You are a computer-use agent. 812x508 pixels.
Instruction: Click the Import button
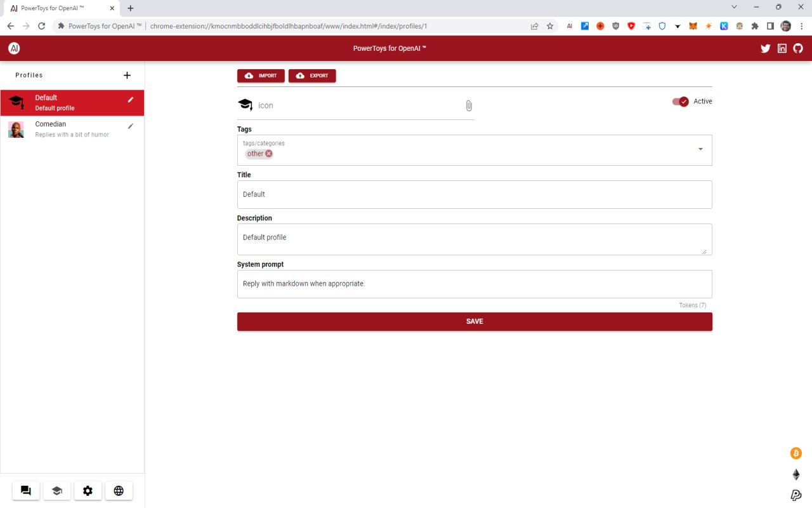pos(261,76)
